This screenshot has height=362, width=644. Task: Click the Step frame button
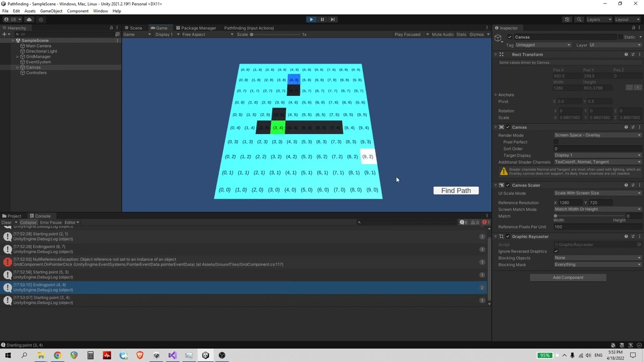[x=333, y=20]
